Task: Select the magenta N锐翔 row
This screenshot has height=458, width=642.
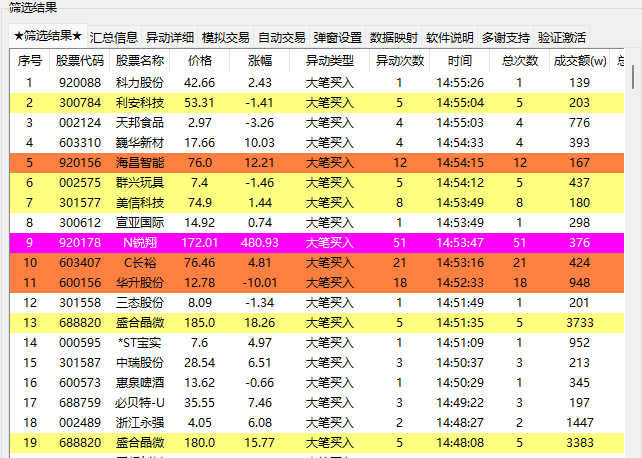Action: click(x=316, y=243)
